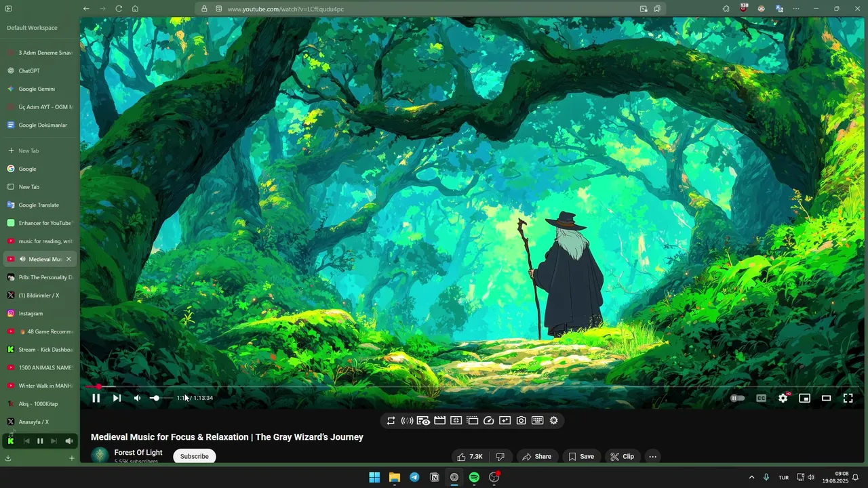Open the translate extension icon
The image size is (868, 488).
(779, 9)
